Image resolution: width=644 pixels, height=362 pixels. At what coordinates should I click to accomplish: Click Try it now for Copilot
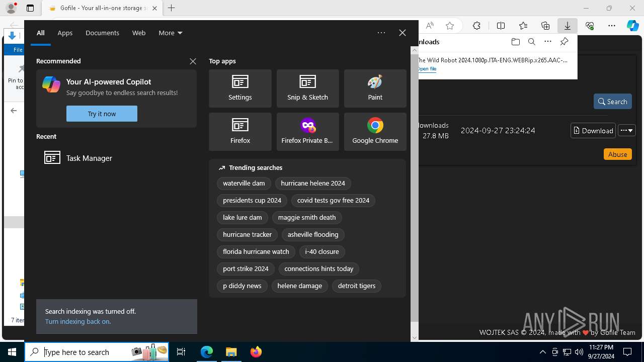coord(102,114)
